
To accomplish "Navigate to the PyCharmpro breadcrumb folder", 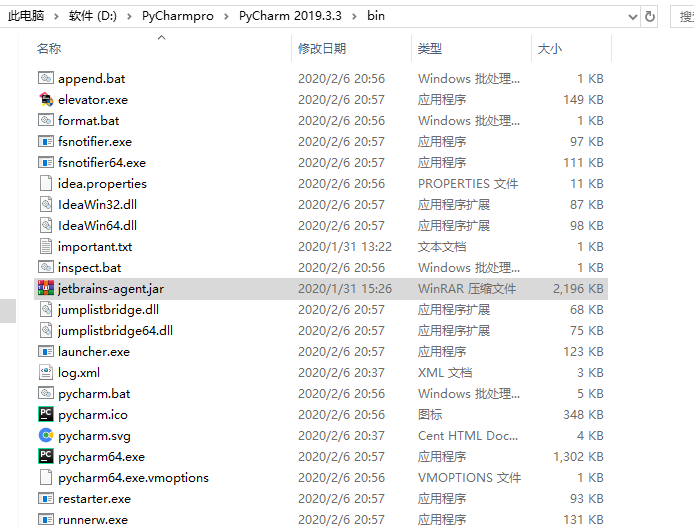I will coord(177,16).
